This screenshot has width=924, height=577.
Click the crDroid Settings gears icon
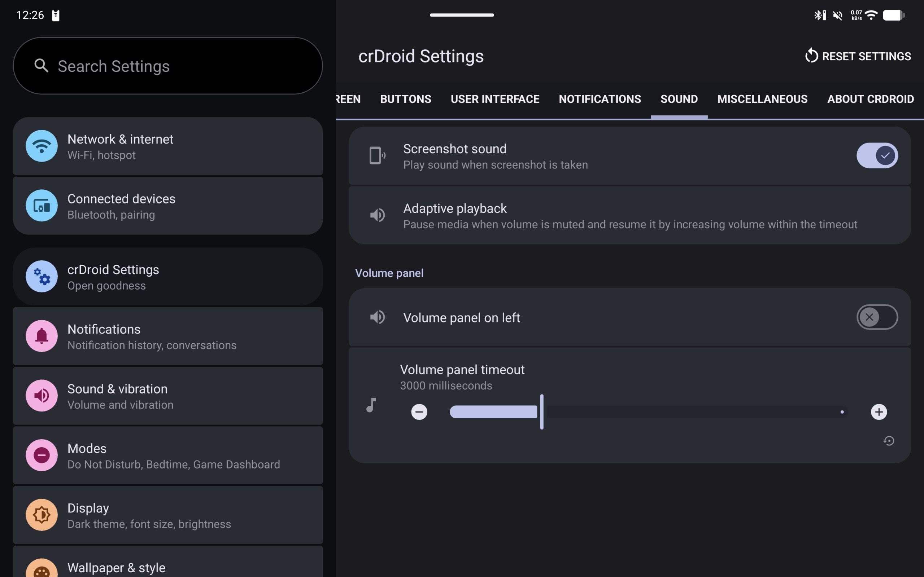pos(42,277)
